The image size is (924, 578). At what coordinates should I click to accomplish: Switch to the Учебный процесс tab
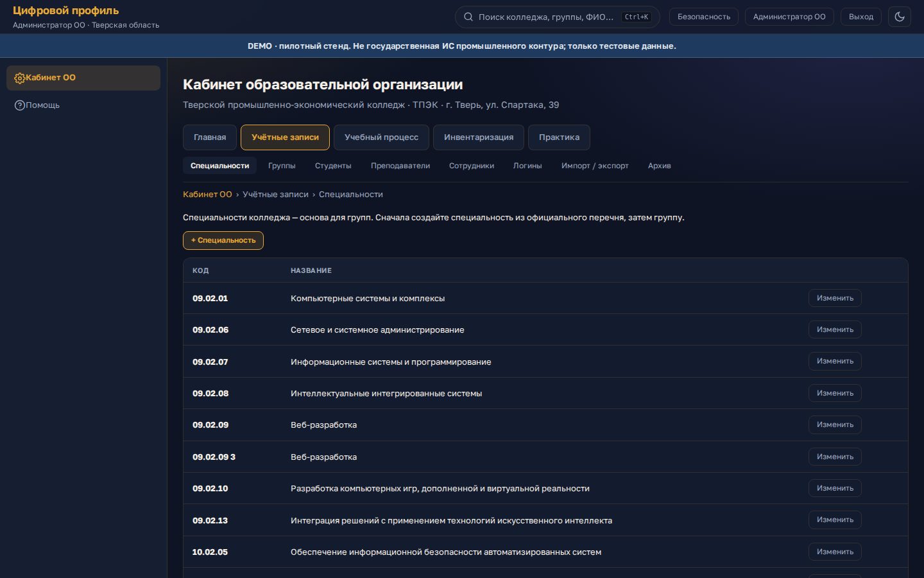pos(381,137)
